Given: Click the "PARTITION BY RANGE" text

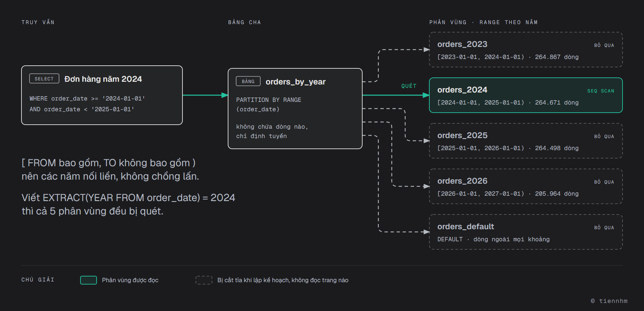Looking at the screenshot, I should pyautogui.click(x=269, y=100).
